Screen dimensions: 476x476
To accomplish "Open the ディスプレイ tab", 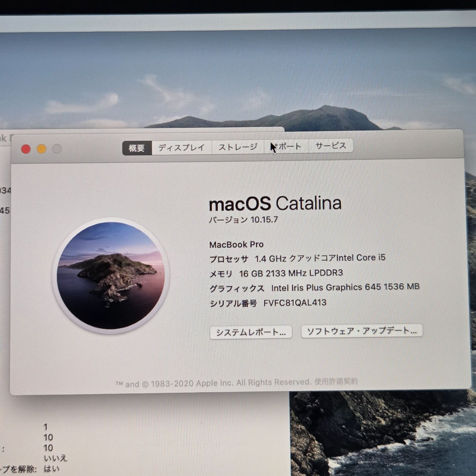I will 182,148.
